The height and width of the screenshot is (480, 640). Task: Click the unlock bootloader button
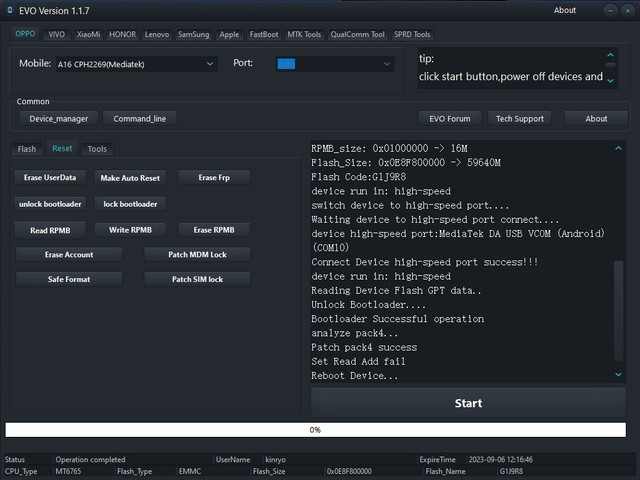point(50,203)
